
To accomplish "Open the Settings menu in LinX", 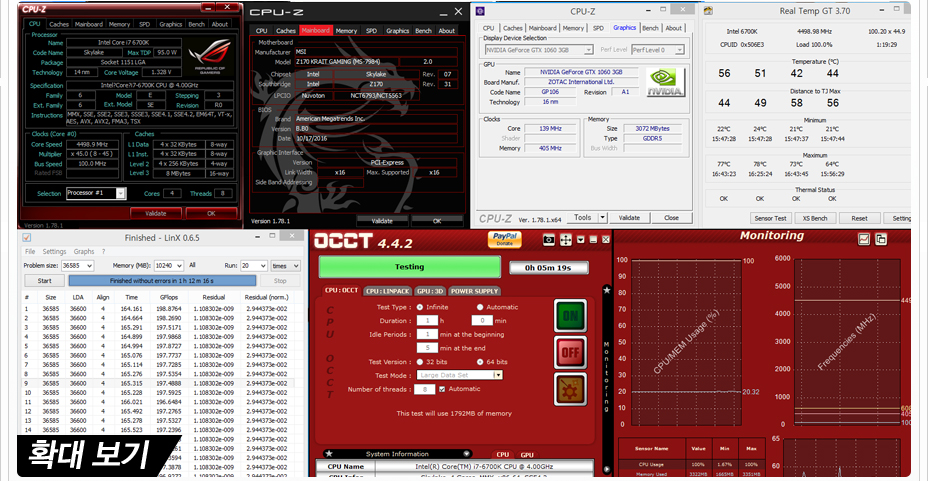I will coord(54,251).
